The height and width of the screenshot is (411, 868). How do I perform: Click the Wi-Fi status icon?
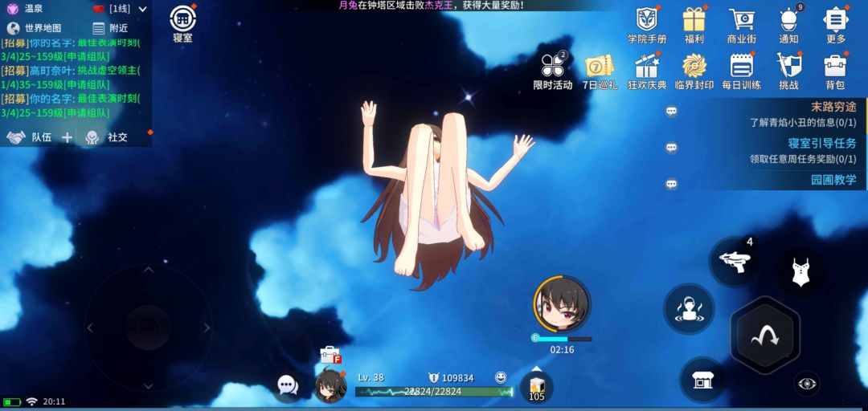click(x=31, y=401)
